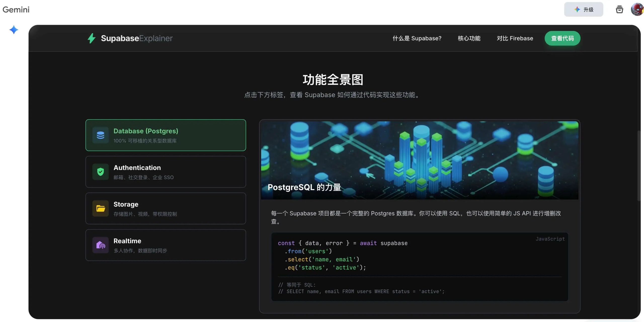Click the shield icon on the Authentication card
Viewport: 644px width, 322px height.
100,172
